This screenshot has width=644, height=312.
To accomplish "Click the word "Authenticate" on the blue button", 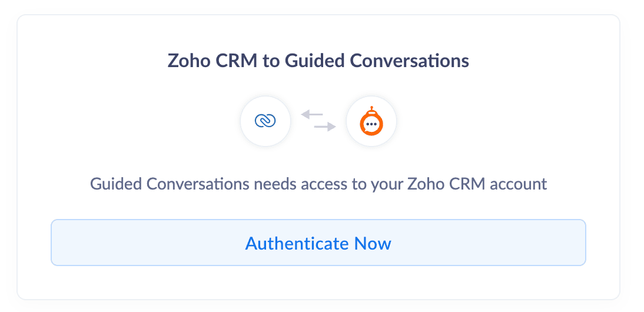I will click(297, 243).
